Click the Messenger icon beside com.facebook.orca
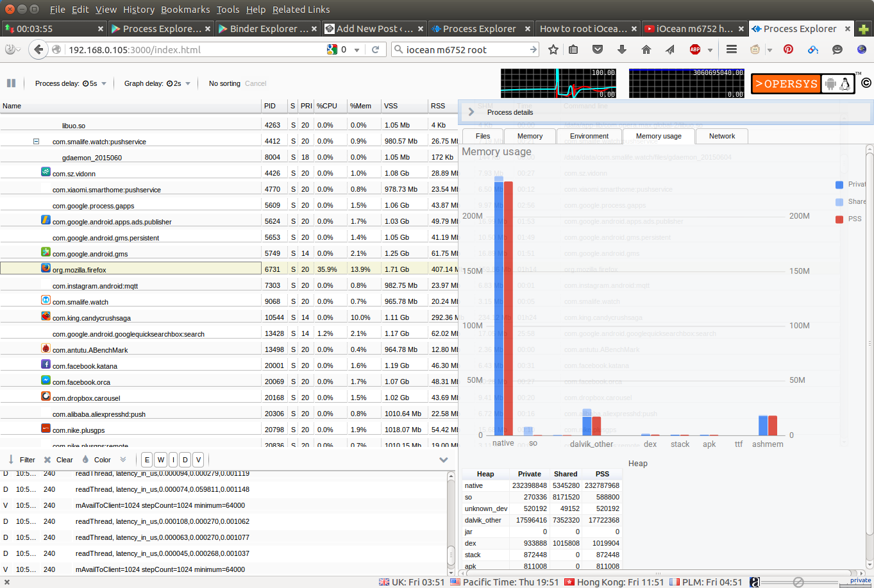The image size is (874, 588). (x=46, y=380)
